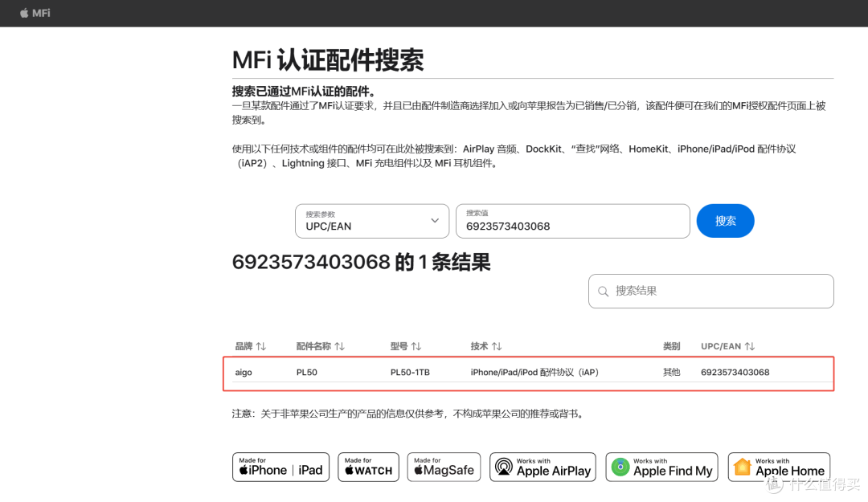Image resolution: width=868 pixels, height=502 pixels.
Task: Click the 6923573403068 cell in results row
Action: 735,373
